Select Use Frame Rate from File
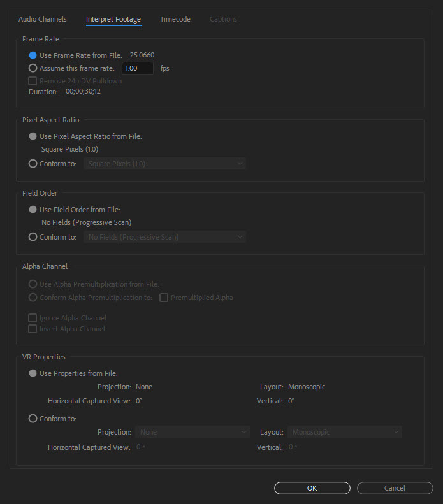443x504 pixels. (33, 55)
